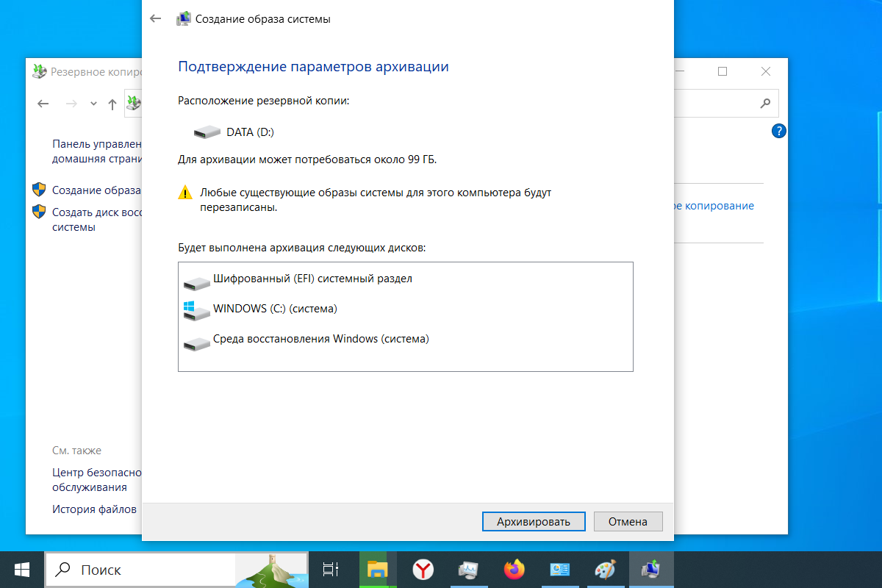
Task: Click the DATA (D:) drive icon
Action: [207, 132]
